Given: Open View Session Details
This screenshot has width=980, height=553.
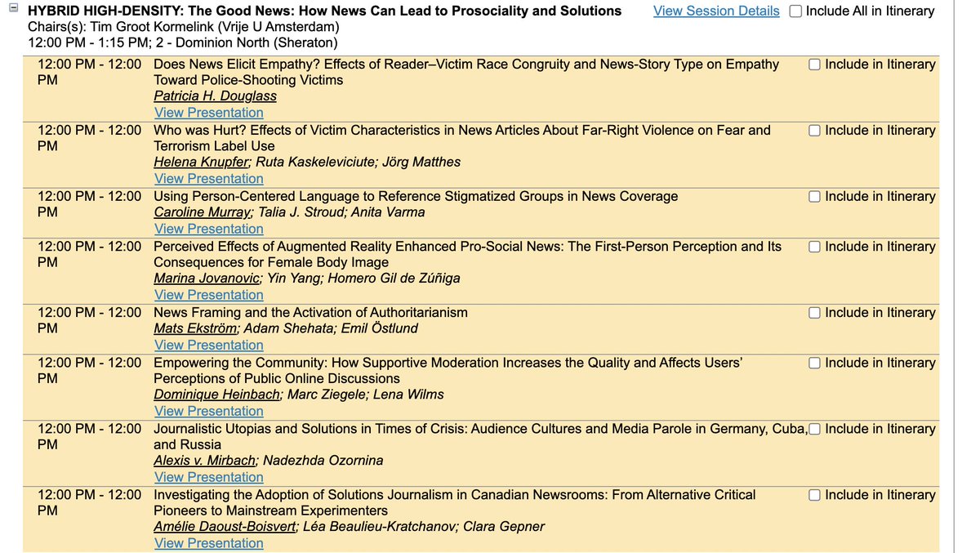Looking at the screenshot, I should point(715,11).
